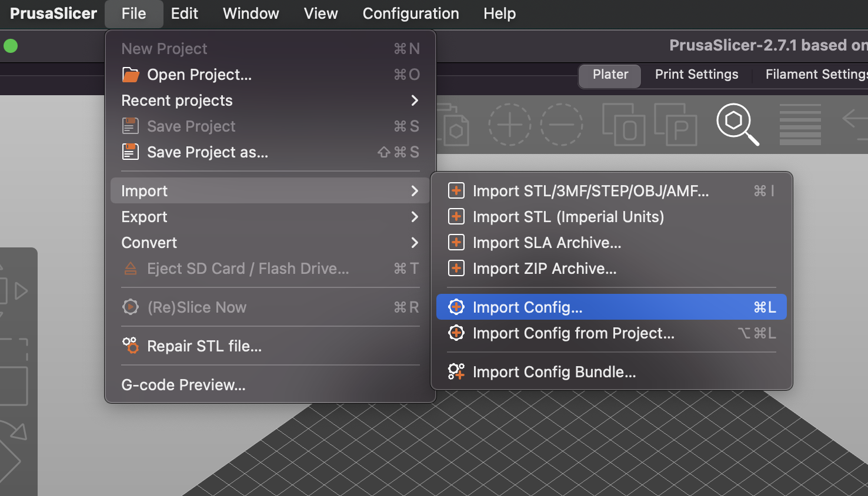Viewport: 868px width, 496px height.
Task: Click the Repair STL file gears icon
Action: (x=130, y=346)
